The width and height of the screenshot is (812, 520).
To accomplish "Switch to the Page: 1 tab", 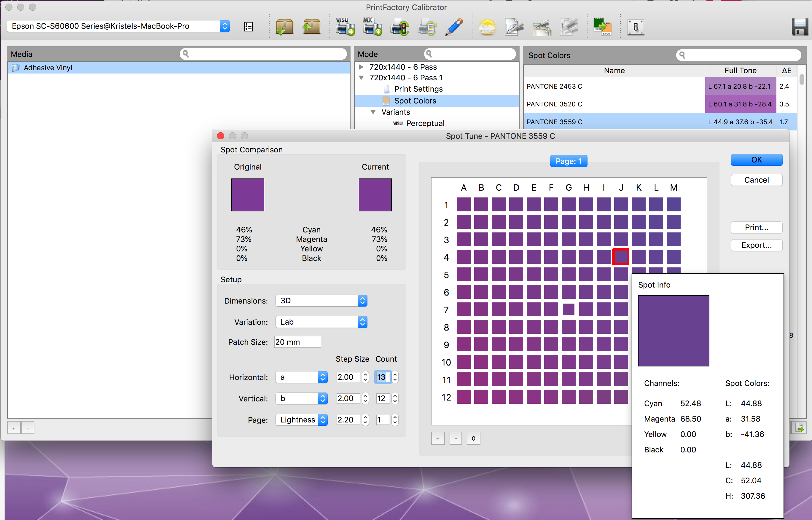I will pyautogui.click(x=568, y=161).
